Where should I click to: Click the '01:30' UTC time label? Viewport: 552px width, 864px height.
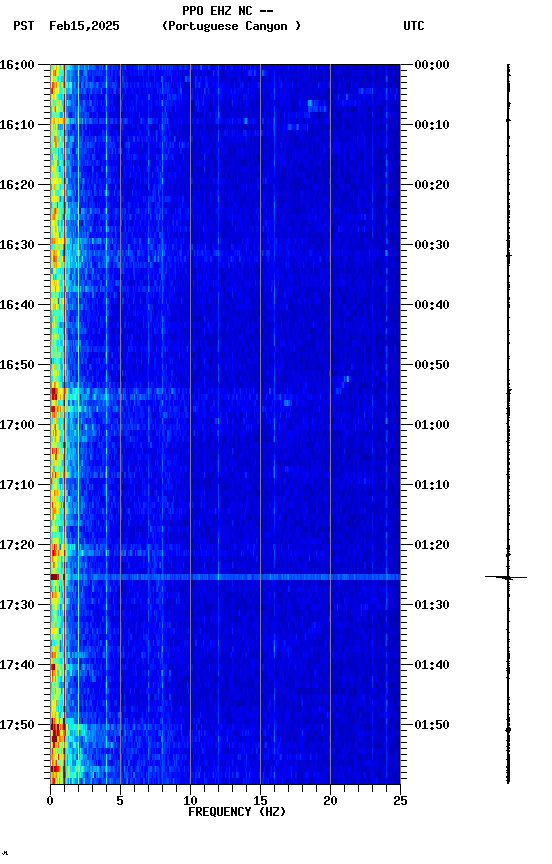[x=432, y=605]
